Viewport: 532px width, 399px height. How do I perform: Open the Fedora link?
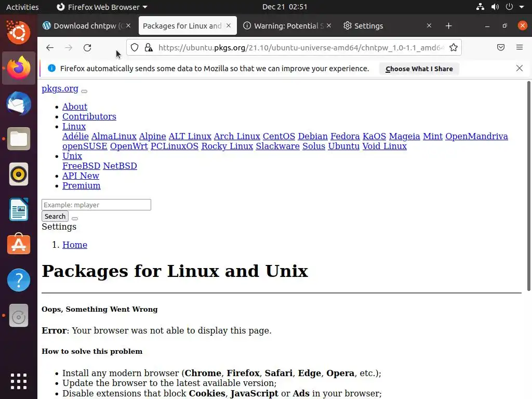pos(345,136)
